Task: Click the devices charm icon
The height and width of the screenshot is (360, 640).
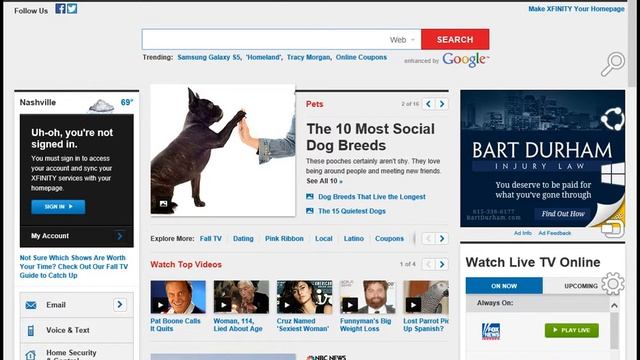Action: coord(613,229)
